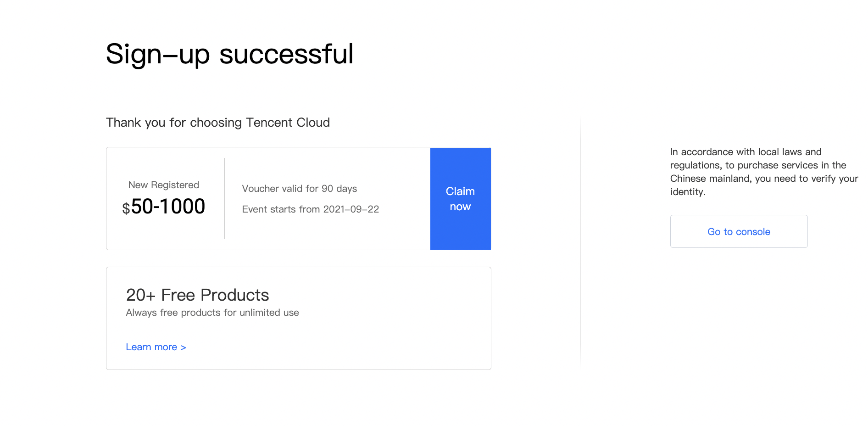Click the Voucher valid for 90 days text
This screenshot has width=868, height=426.
coord(300,189)
